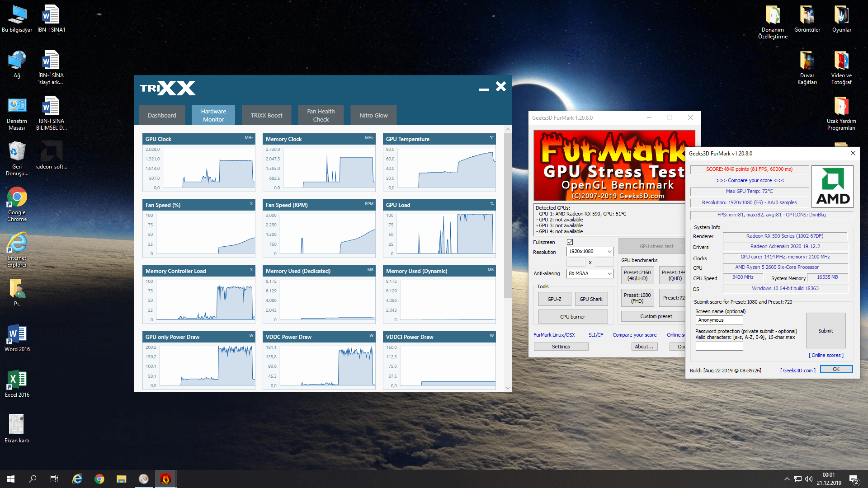
Task: Click the Screen name Anonymous field
Action: pyautogui.click(x=719, y=320)
